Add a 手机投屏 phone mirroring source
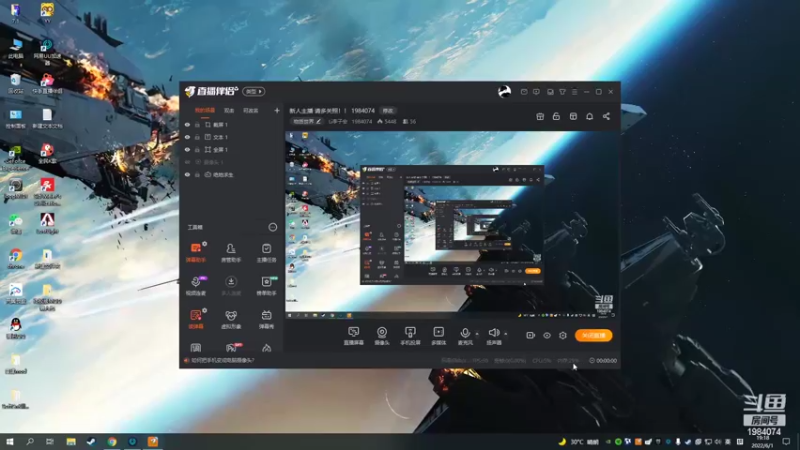 coord(410,336)
